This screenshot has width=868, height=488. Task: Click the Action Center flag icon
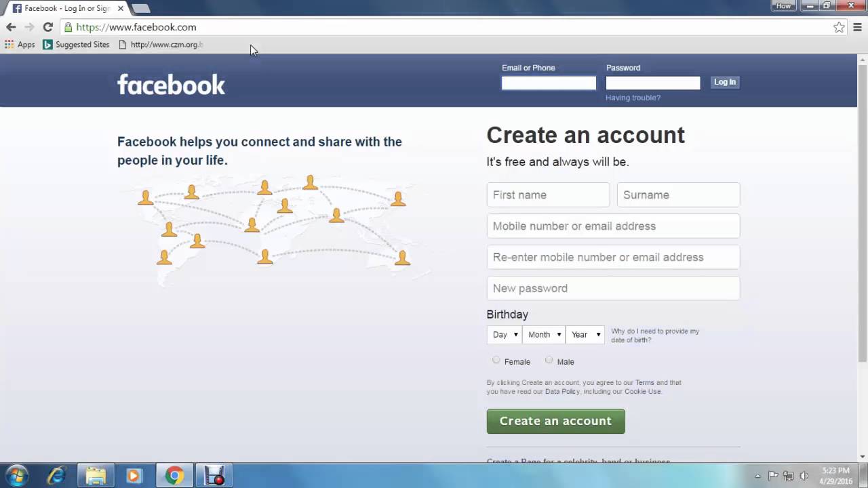(773, 476)
